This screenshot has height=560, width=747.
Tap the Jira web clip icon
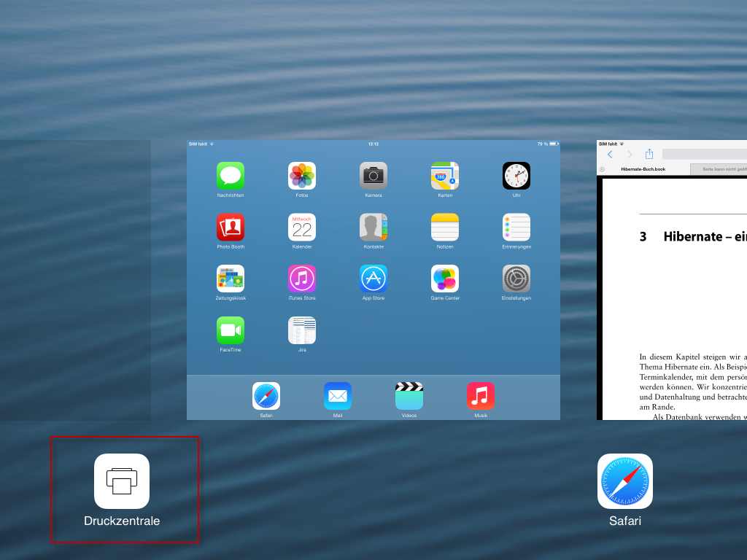[302, 330]
